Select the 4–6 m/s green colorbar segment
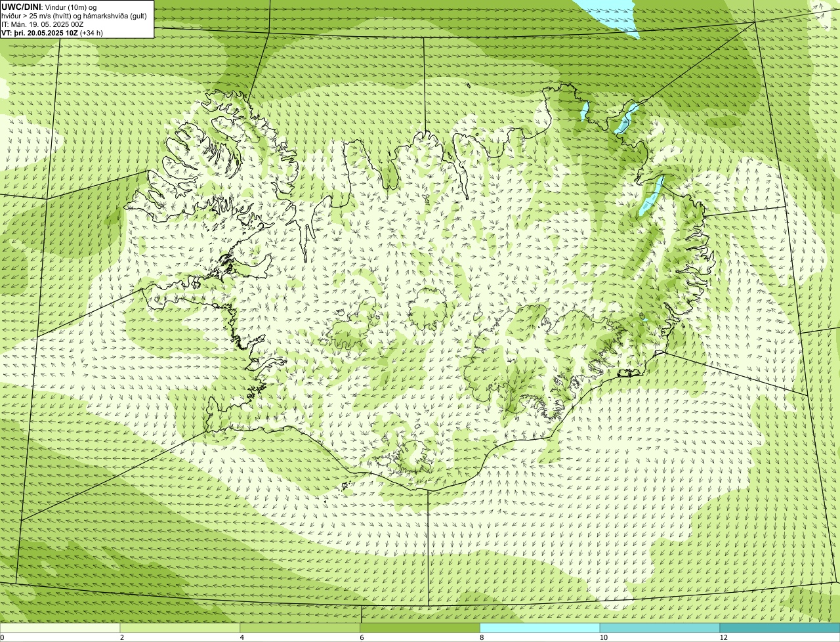Screen dimensions: 840x642 [x=301, y=628]
